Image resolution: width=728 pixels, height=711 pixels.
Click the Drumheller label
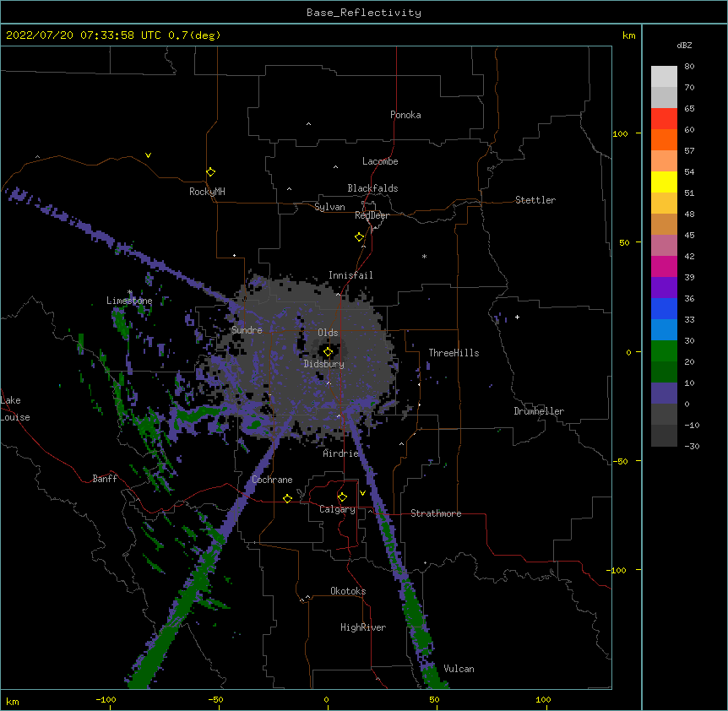coord(539,411)
